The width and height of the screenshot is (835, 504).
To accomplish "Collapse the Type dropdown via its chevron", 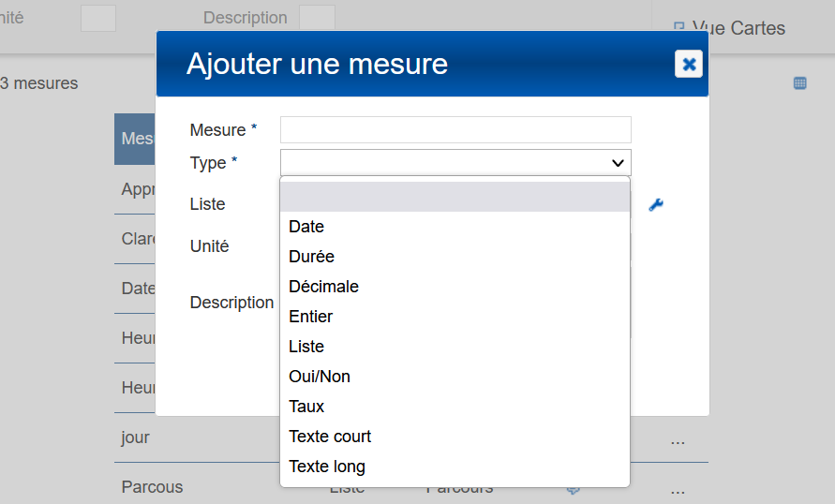I will click(618, 163).
